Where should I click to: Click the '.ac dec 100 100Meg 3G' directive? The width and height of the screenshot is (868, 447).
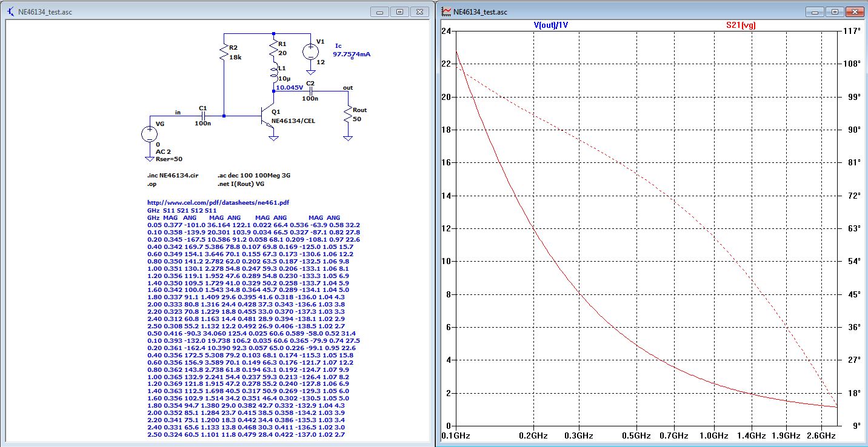[x=254, y=175]
